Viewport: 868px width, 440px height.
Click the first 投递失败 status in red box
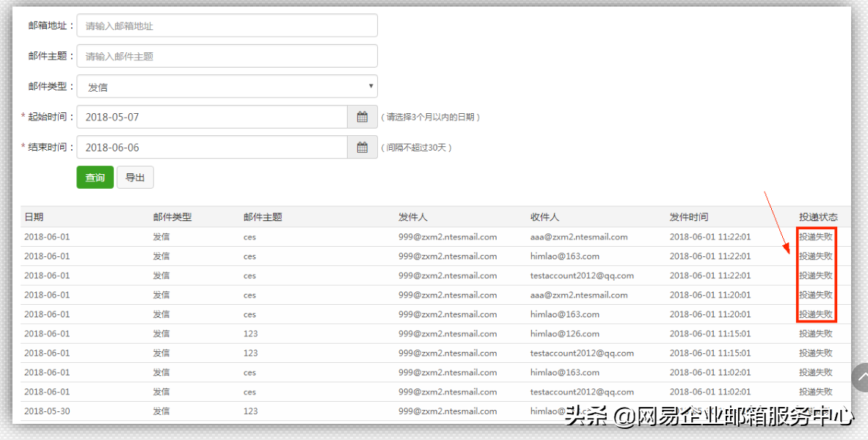click(816, 237)
